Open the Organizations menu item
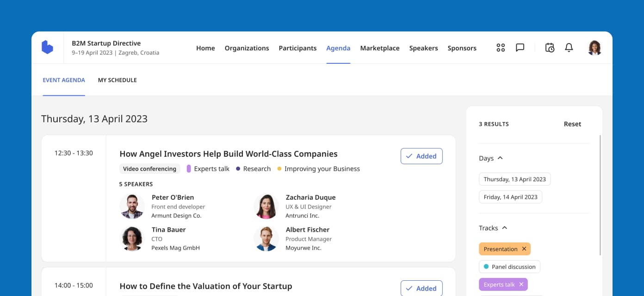 247,48
